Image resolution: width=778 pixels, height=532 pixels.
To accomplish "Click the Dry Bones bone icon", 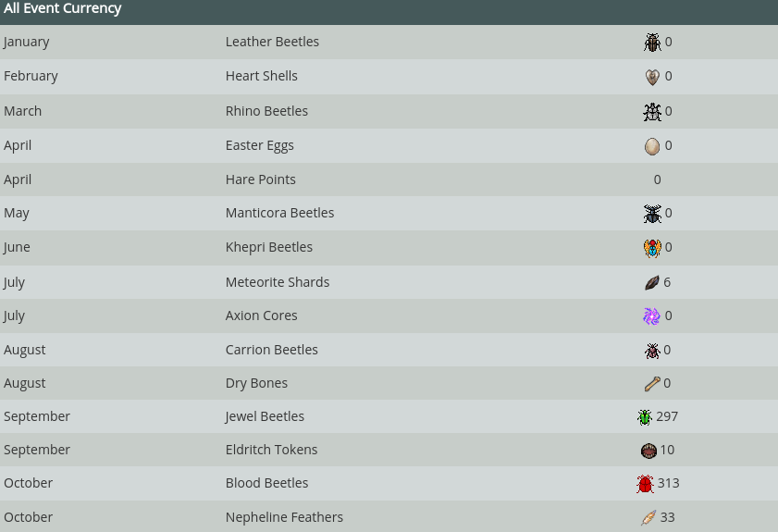I will (x=652, y=384).
